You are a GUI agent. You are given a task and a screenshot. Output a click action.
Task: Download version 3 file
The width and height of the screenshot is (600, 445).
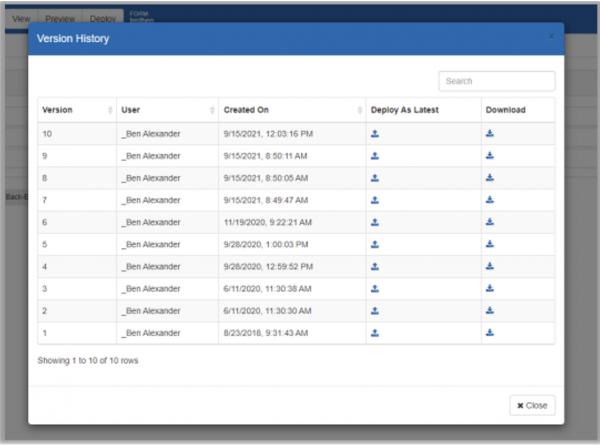tap(490, 288)
